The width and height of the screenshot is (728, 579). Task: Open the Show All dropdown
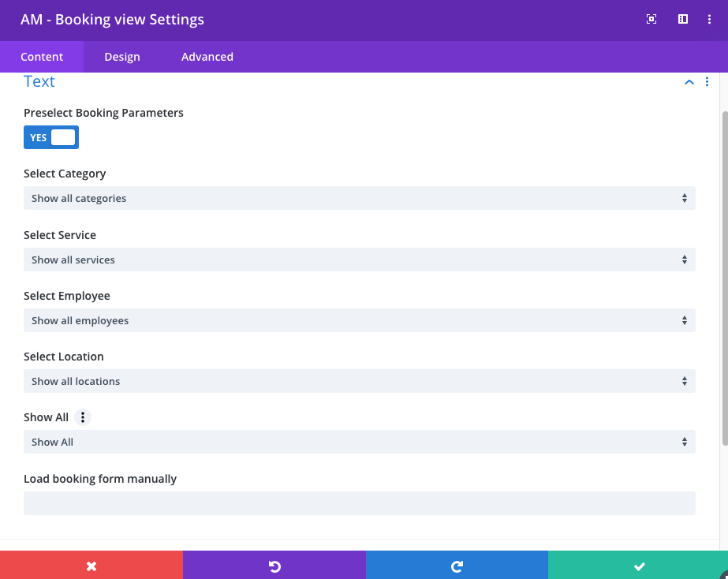[x=359, y=442]
